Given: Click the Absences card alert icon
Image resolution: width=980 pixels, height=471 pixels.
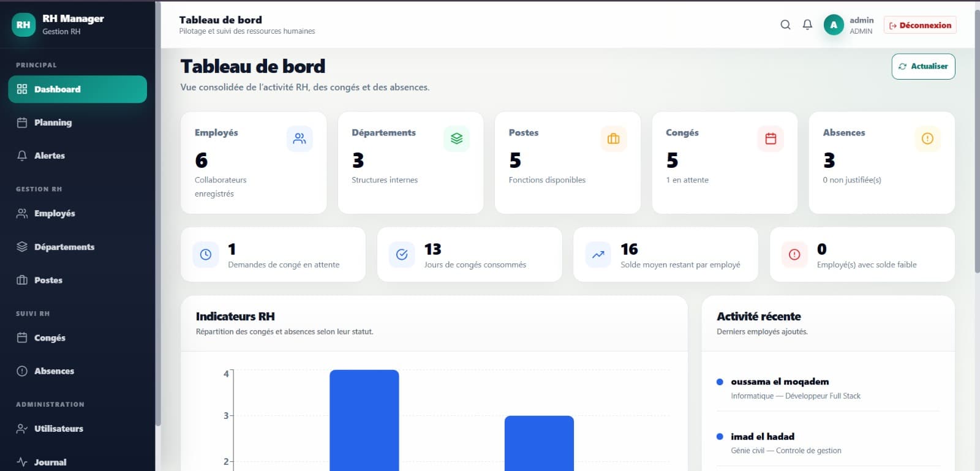Looking at the screenshot, I should (x=927, y=138).
